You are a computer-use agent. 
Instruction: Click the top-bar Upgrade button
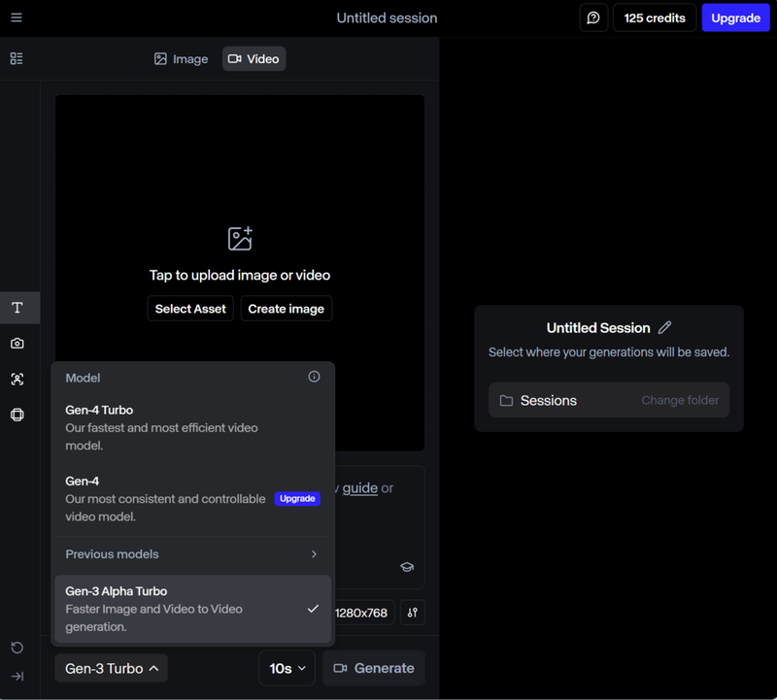[735, 17]
